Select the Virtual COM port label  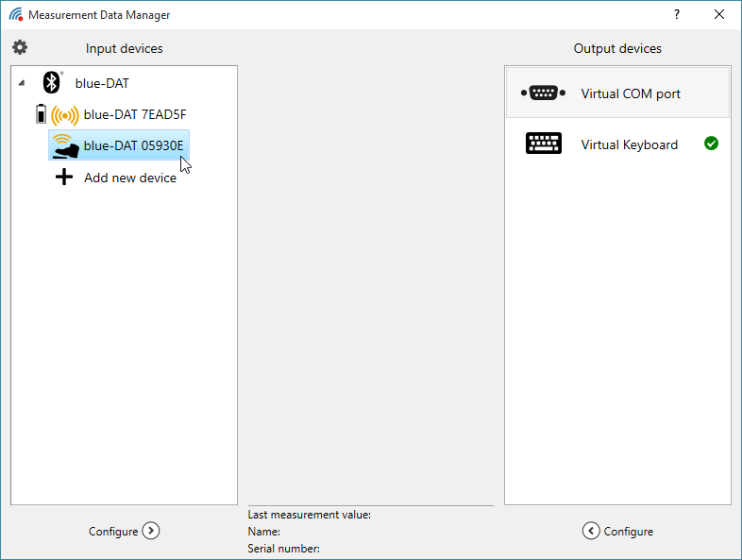point(631,93)
